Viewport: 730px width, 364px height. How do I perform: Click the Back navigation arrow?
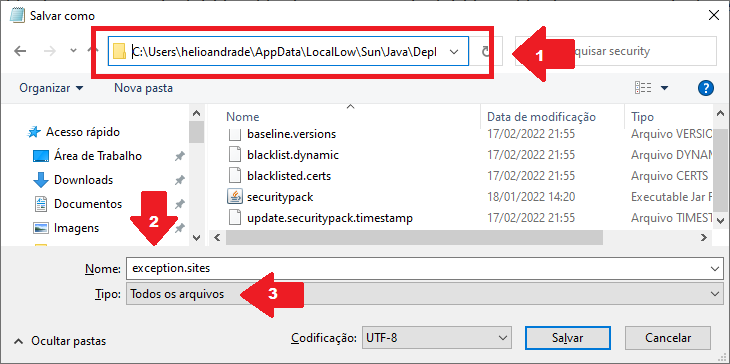20,51
